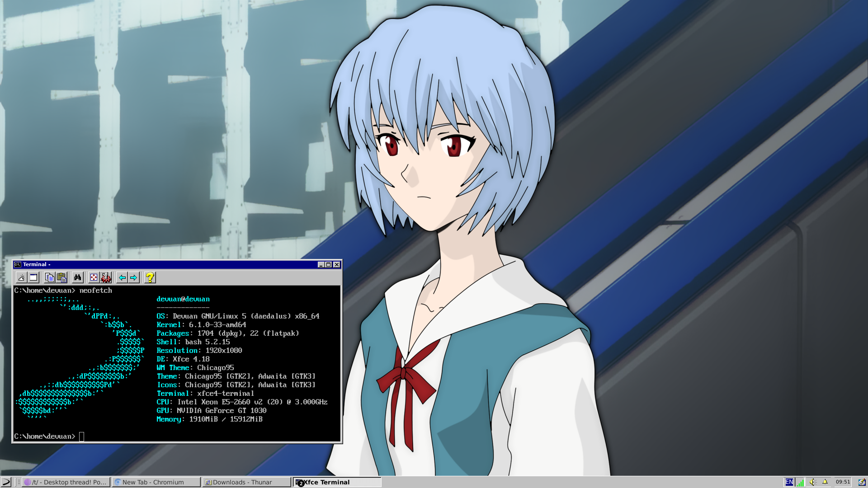
Task: Open terminal preferences icon
Action: 106,277
